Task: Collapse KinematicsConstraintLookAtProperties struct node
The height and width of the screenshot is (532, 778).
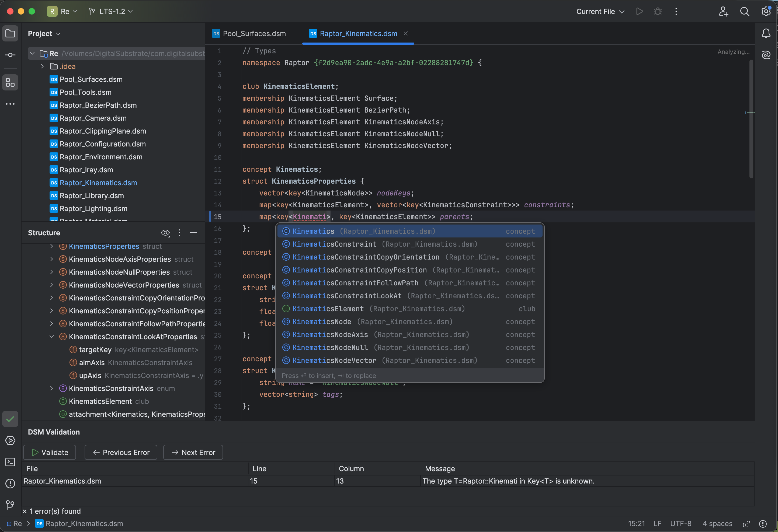Action: point(51,337)
